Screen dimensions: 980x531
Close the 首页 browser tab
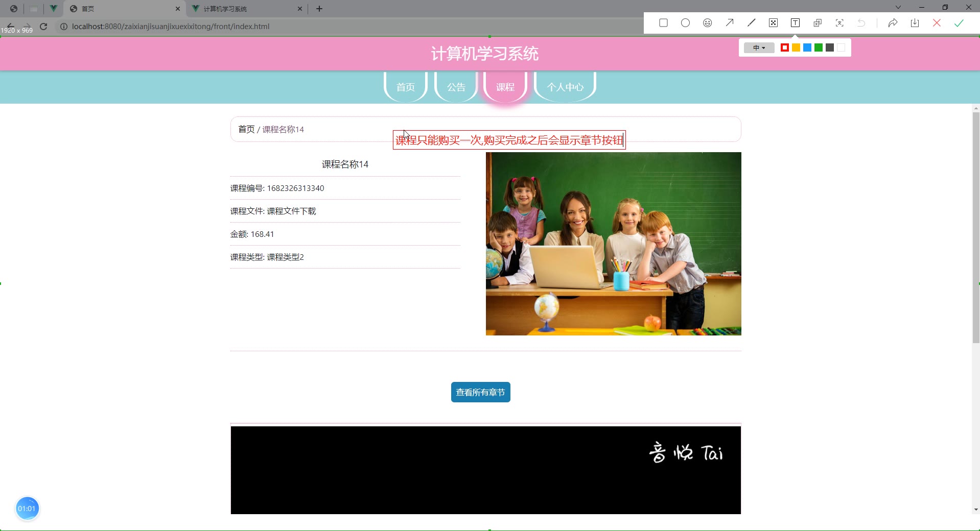coord(178,9)
